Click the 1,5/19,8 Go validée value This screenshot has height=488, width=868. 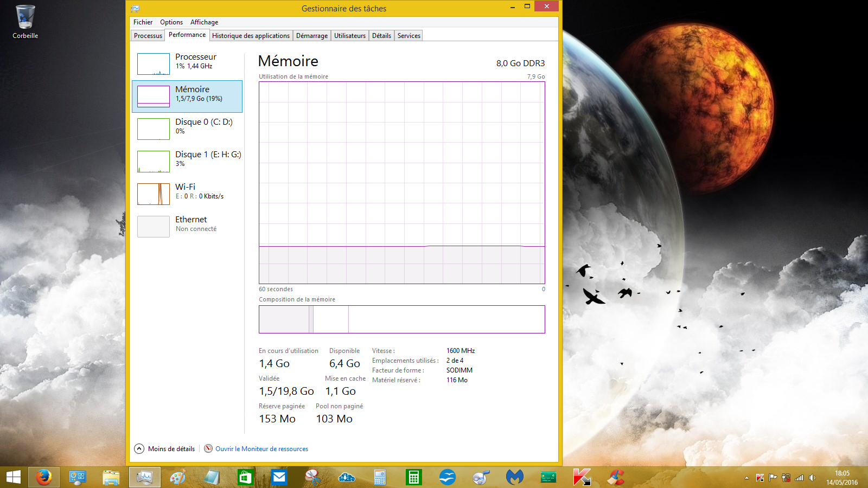coord(286,391)
